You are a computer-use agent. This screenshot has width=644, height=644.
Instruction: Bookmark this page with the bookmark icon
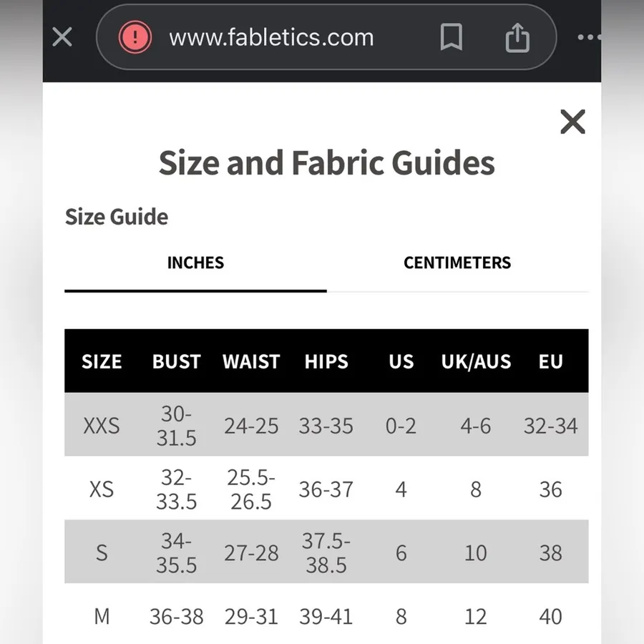[452, 37]
